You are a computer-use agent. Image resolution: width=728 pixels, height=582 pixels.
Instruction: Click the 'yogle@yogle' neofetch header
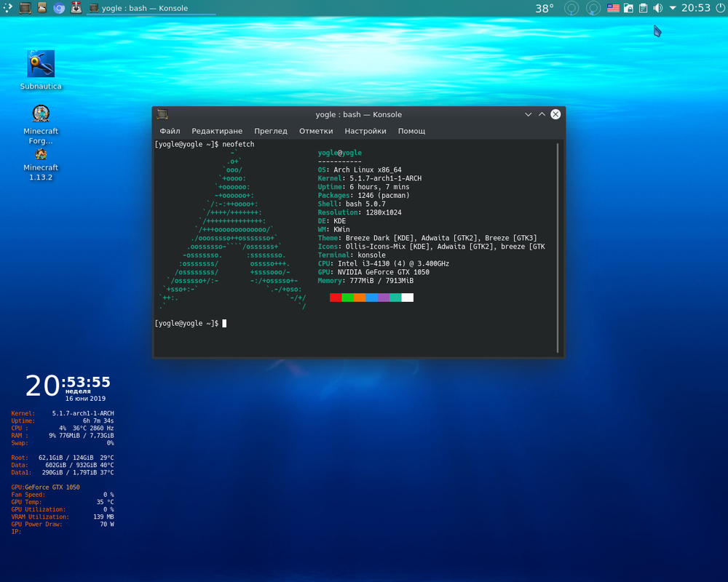click(340, 153)
